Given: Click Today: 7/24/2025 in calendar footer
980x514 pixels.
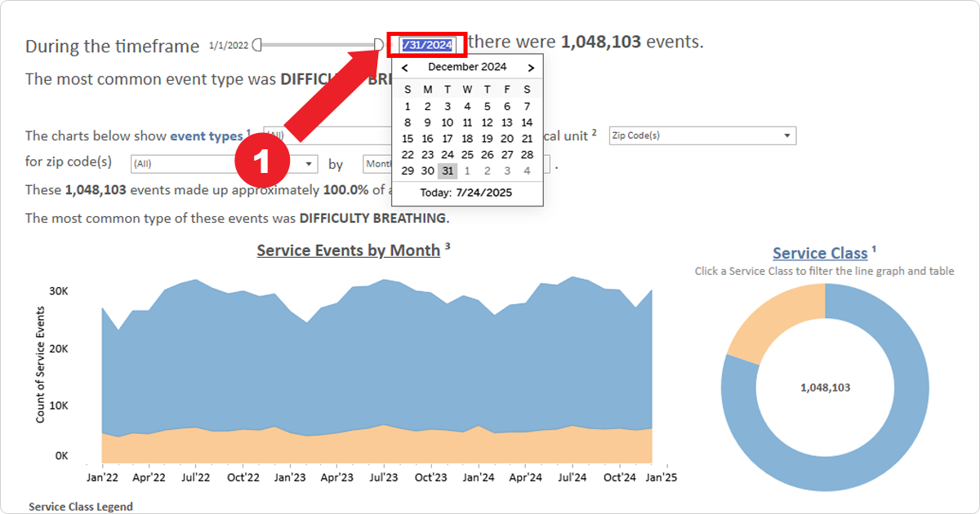Looking at the screenshot, I should pos(465,193).
